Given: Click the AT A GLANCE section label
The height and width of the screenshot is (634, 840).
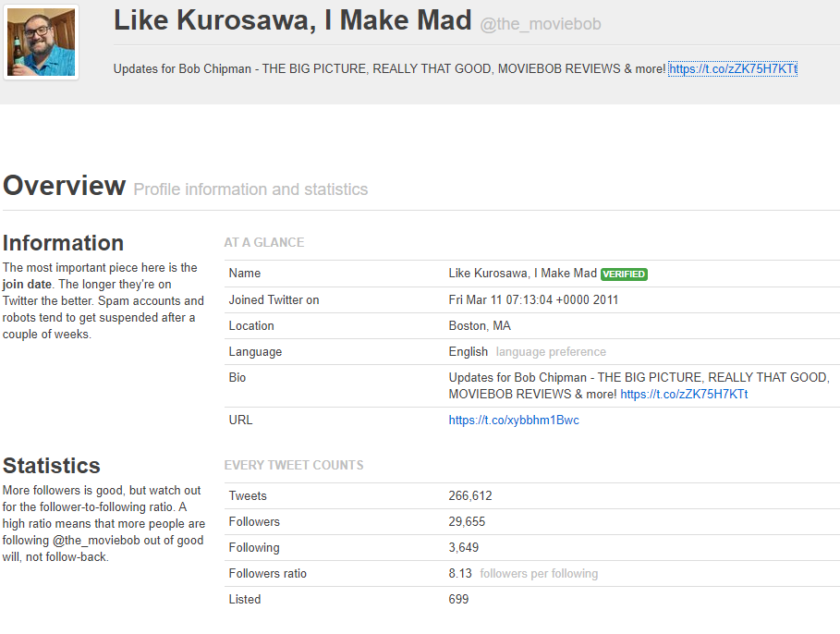Looking at the screenshot, I should (264, 243).
